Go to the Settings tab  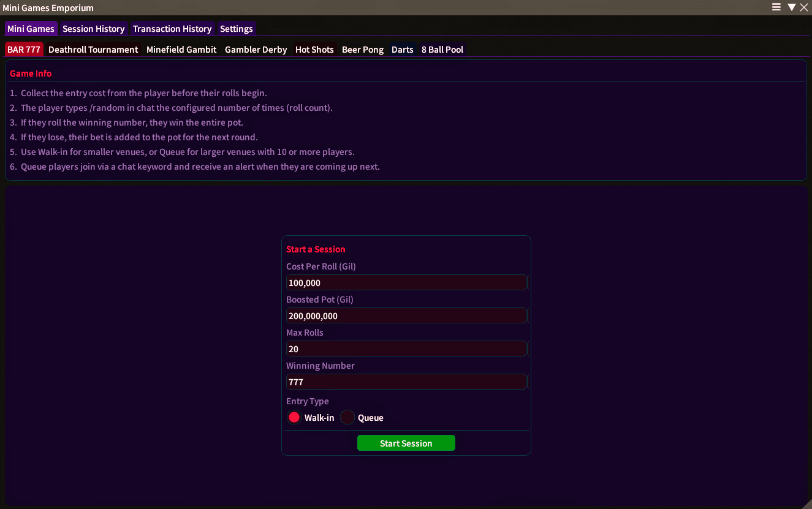pos(237,29)
